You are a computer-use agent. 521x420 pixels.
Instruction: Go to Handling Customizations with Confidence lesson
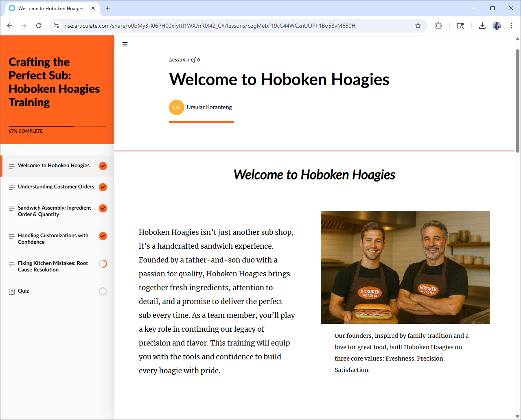pyautogui.click(x=53, y=238)
